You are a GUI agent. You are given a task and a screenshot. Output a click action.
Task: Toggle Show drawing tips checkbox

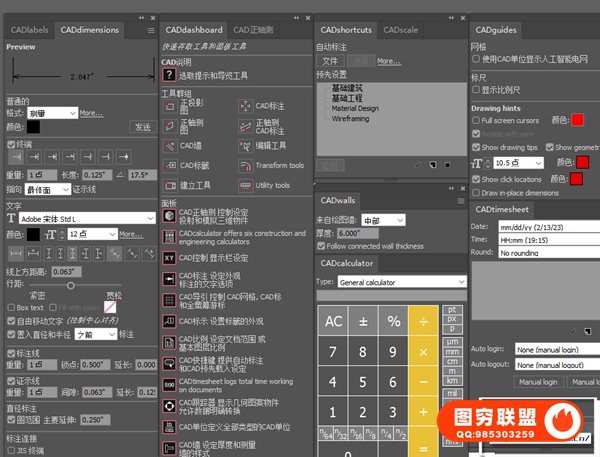[x=477, y=147]
